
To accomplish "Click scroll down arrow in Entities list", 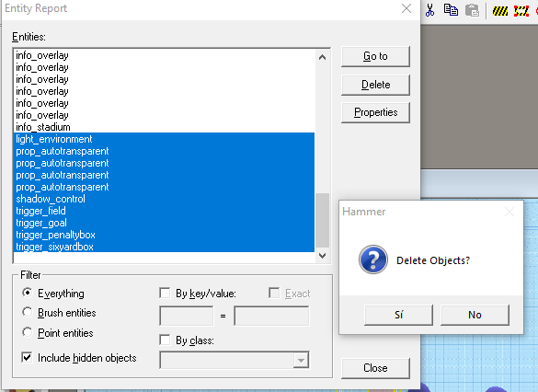I will click(x=322, y=256).
